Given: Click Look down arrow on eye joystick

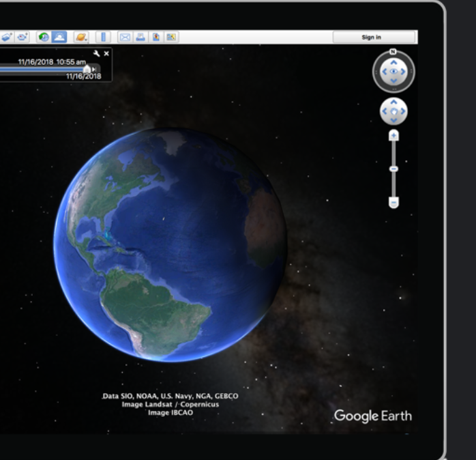Looking at the screenshot, I should [x=393, y=81].
